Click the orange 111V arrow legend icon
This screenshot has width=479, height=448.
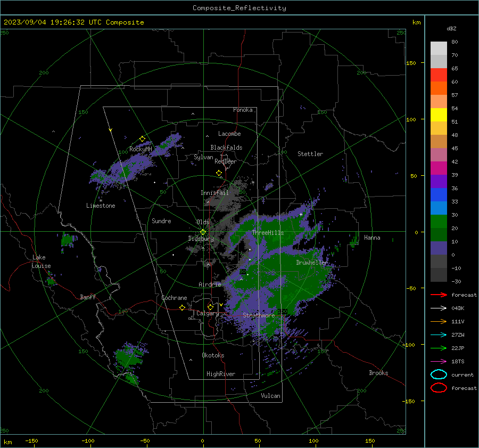(439, 321)
